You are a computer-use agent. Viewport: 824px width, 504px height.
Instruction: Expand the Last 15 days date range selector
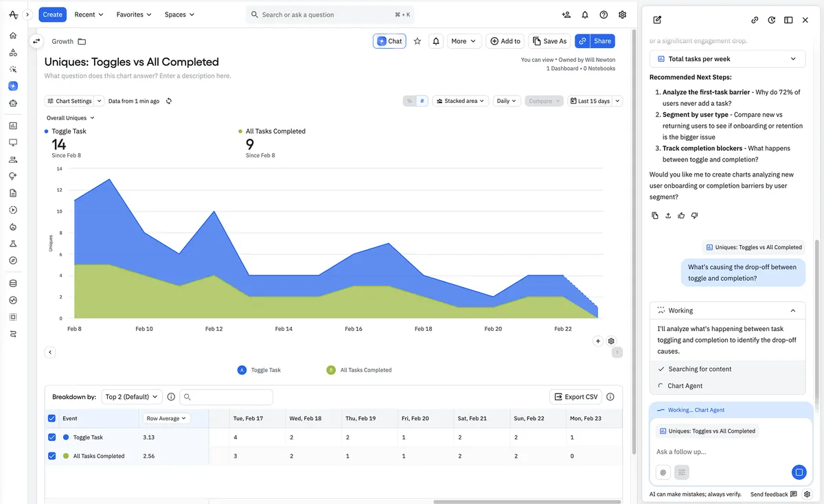coord(592,100)
